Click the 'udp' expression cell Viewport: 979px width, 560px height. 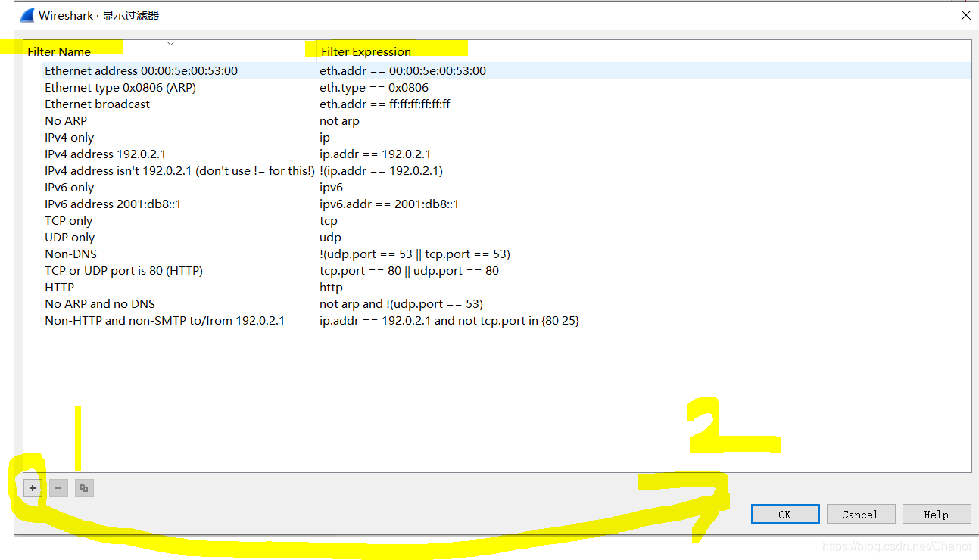coord(330,237)
